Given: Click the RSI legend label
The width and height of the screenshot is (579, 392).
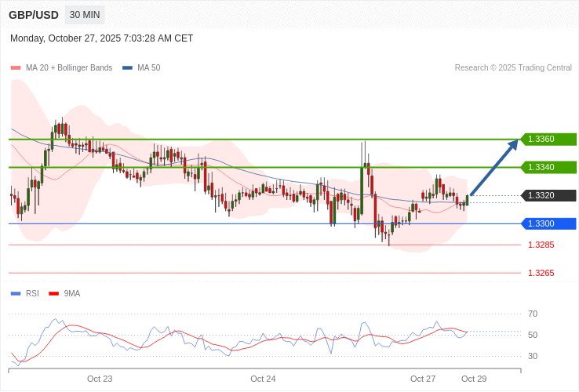Looking at the screenshot, I should [32, 294].
